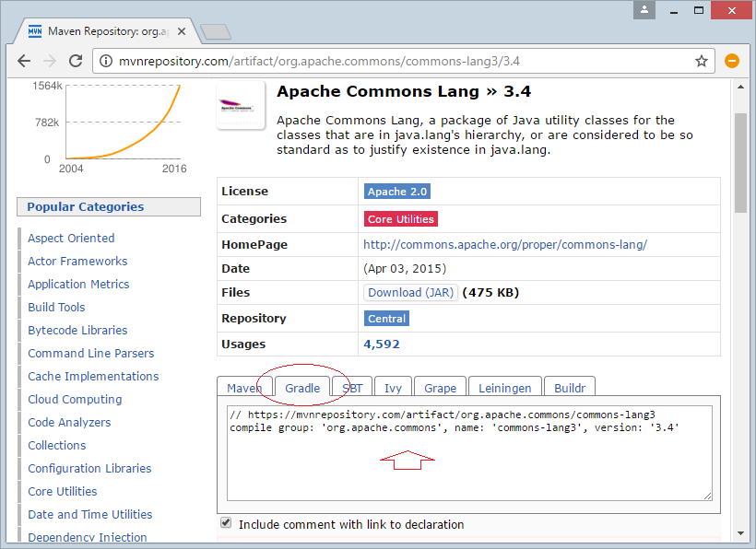The height and width of the screenshot is (549, 756).
Task: Click the (475 KB) file size text
Action: tap(490, 293)
